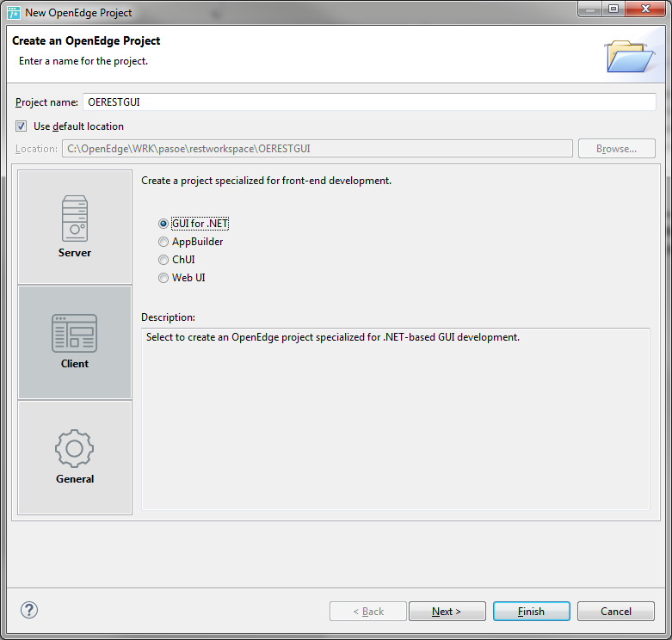The width and height of the screenshot is (672, 640).
Task: Close the dialog with the red X
Action: (645, 9)
